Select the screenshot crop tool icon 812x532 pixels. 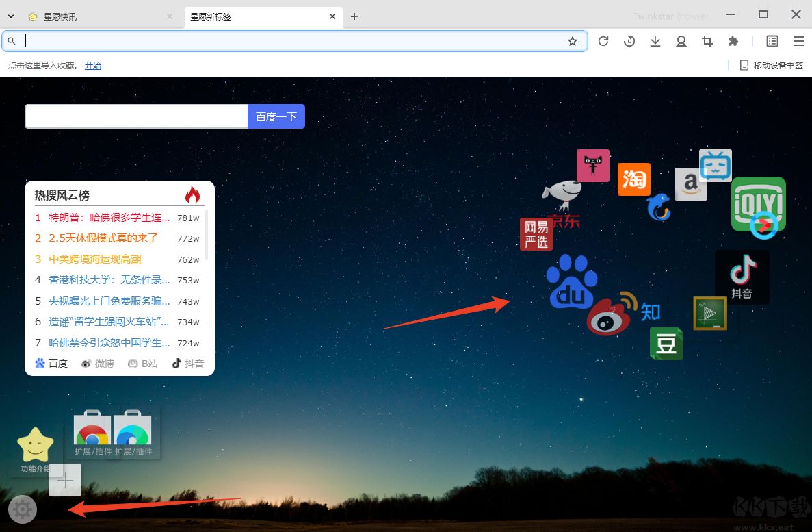tap(707, 41)
